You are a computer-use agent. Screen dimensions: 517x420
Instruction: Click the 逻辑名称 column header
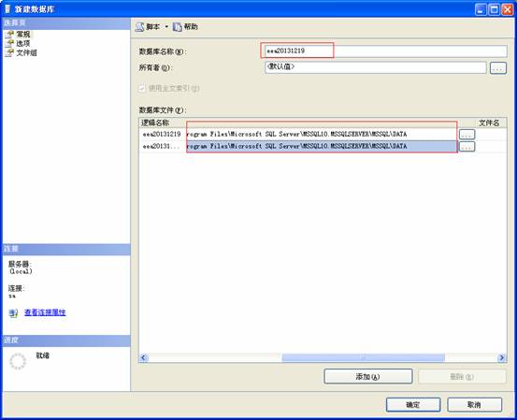(155, 123)
